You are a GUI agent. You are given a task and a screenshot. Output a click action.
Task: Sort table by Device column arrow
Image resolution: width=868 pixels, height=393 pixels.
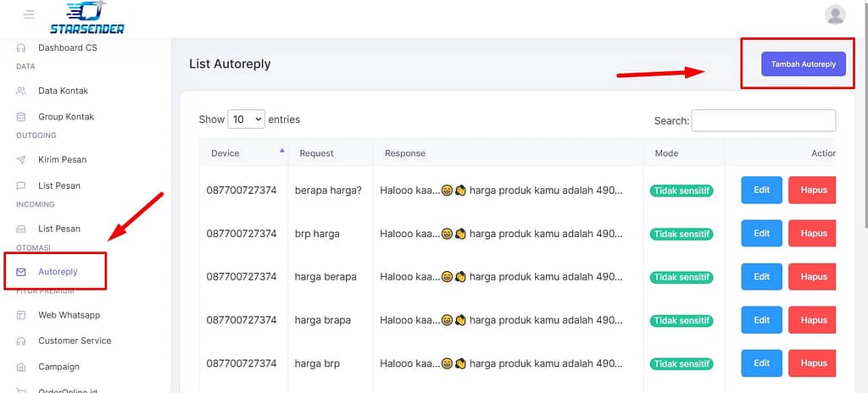pos(281,151)
